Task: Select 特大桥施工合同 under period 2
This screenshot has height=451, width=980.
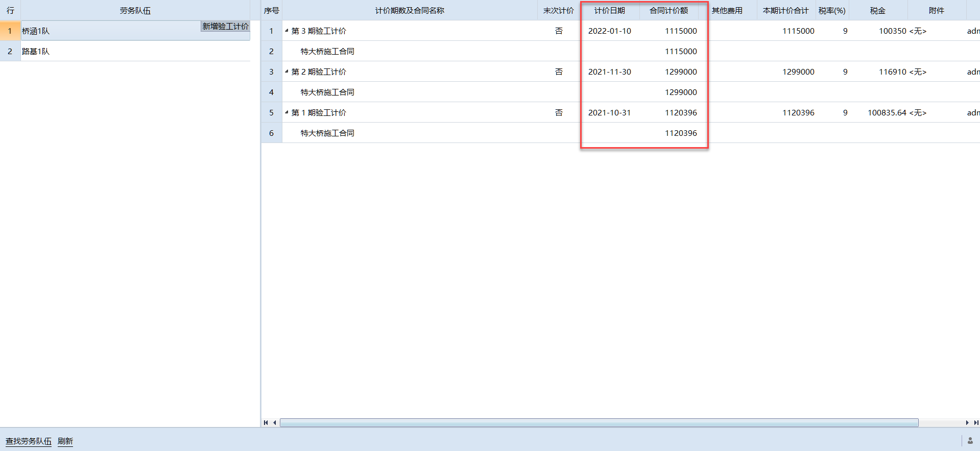Action: pyautogui.click(x=327, y=92)
